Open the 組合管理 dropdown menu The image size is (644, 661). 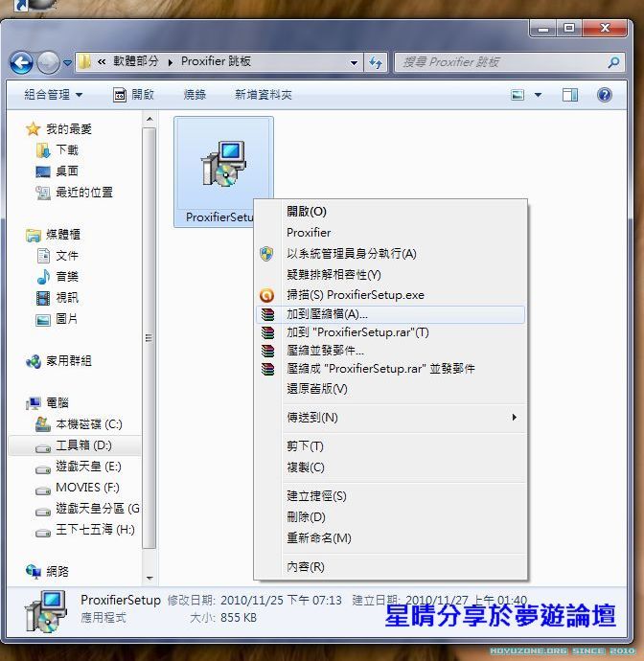coord(53,95)
